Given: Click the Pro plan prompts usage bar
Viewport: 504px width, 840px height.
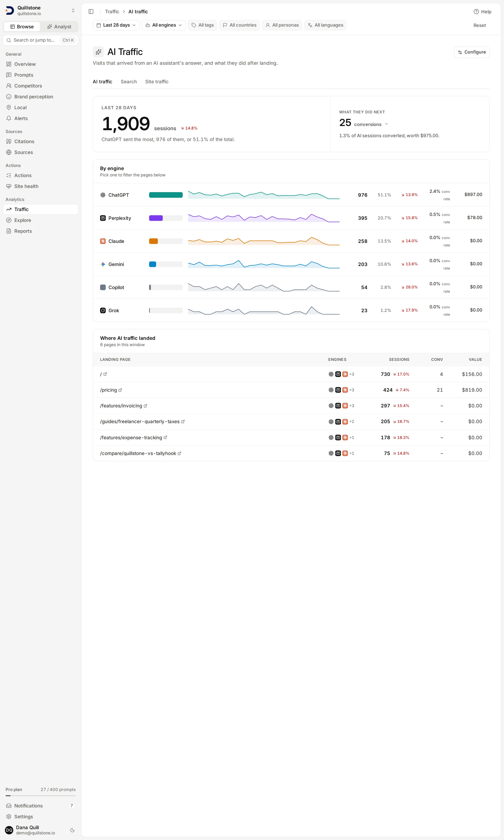Looking at the screenshot, I should tap(40, 795).
